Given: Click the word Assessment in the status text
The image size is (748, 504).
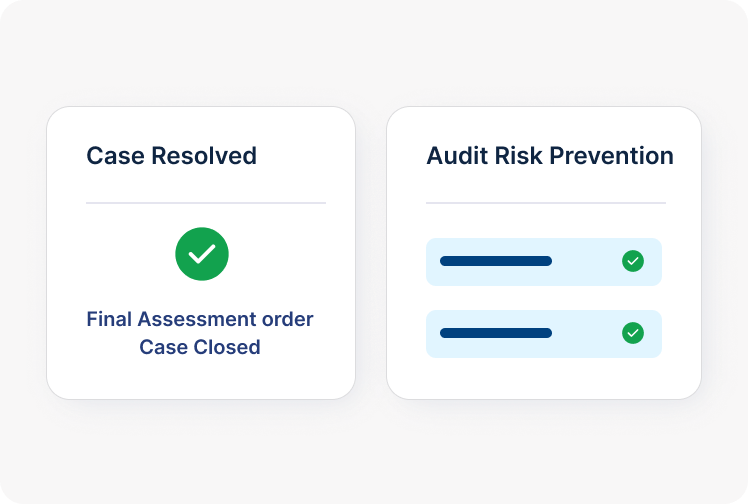Looking at the screenshot, I should 198,319.
